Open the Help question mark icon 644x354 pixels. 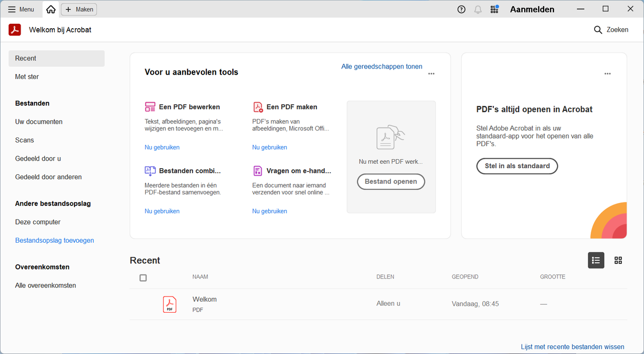(461, 9)
